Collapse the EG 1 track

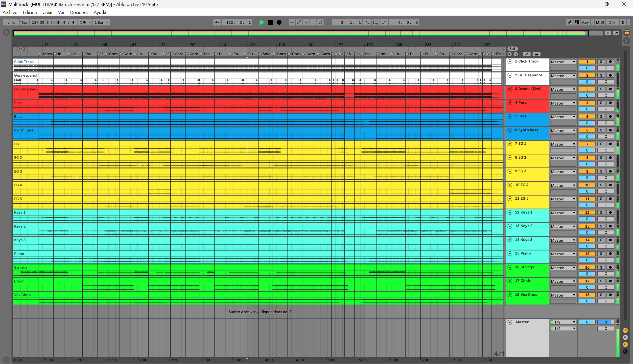[x=510, y=144]
